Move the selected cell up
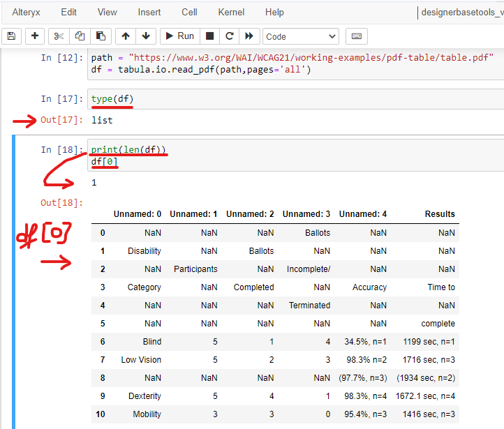The image size is (504, 429). point(126,36)
